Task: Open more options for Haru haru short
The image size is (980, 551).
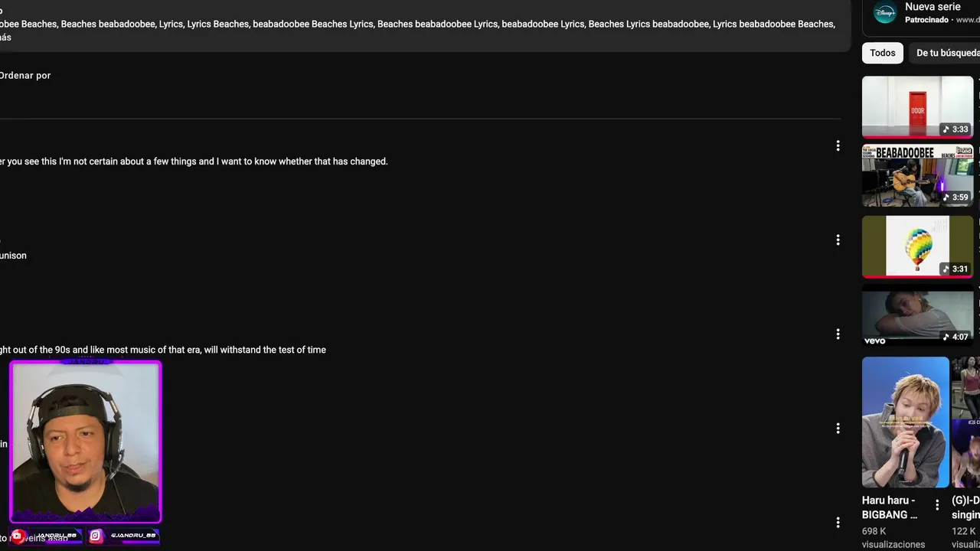Action: (x=937, y=505)
